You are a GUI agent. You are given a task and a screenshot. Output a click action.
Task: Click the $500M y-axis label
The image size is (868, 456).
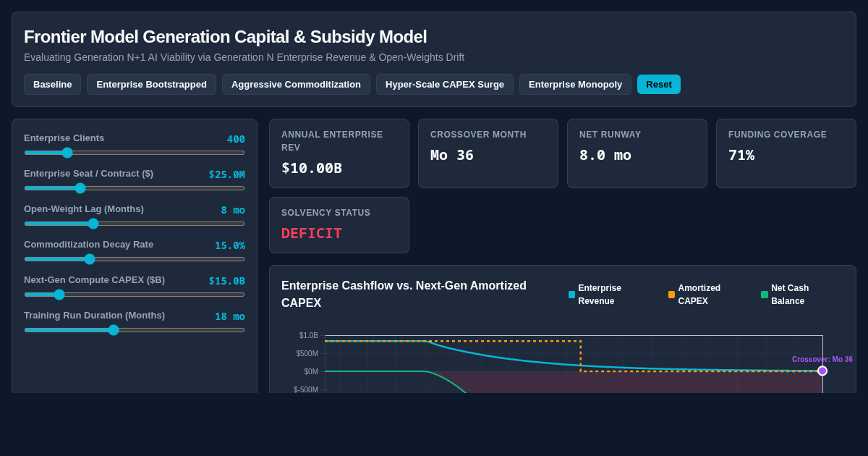(x=307, y=353)
